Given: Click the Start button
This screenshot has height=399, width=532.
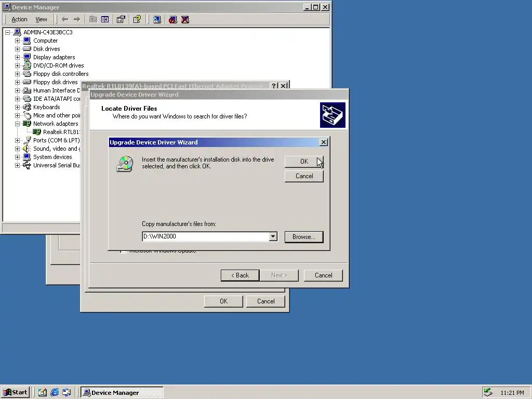Looking at the screenshot, I should [x=15, y=393].
